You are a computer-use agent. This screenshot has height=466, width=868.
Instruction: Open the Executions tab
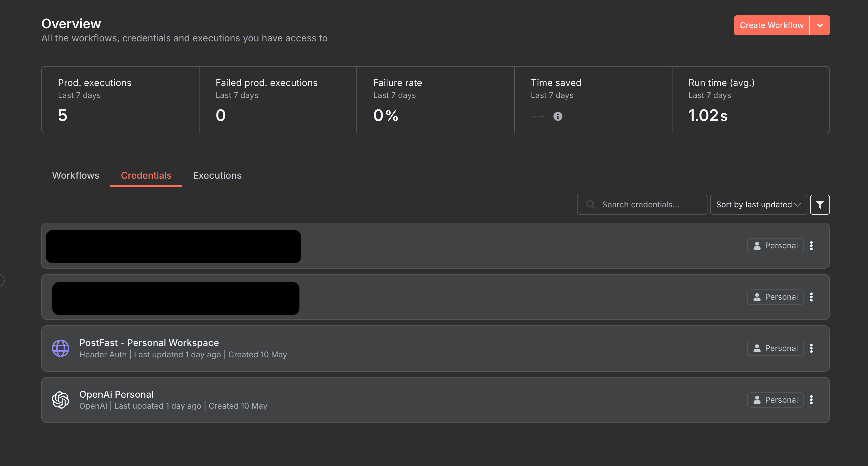217,175
